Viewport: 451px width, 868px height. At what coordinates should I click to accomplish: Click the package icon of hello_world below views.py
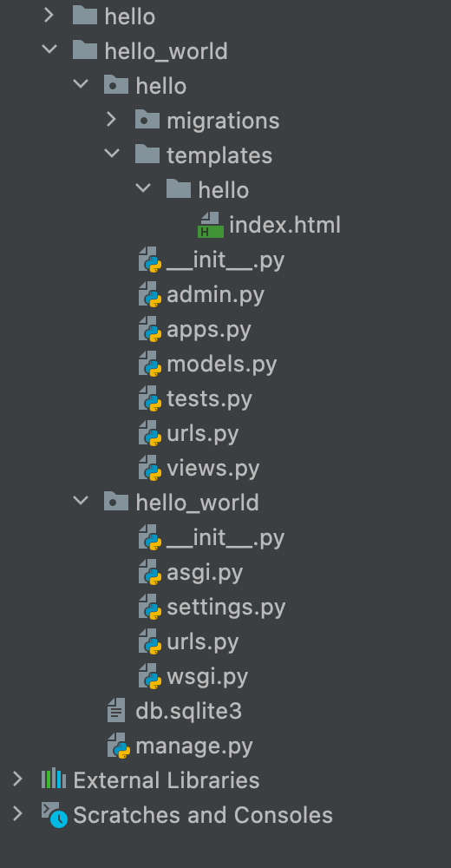pyautogui.click(x=116, y=502)
